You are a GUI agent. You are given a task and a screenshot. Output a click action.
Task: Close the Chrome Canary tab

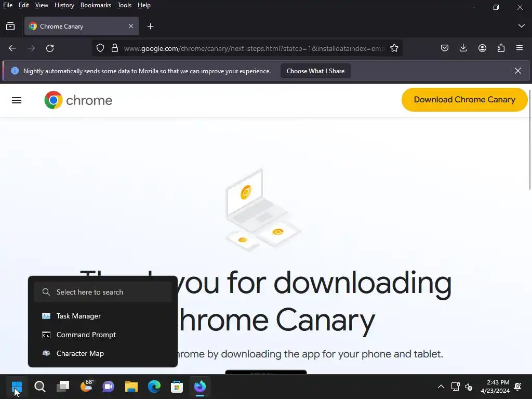(x=131, y=26)
